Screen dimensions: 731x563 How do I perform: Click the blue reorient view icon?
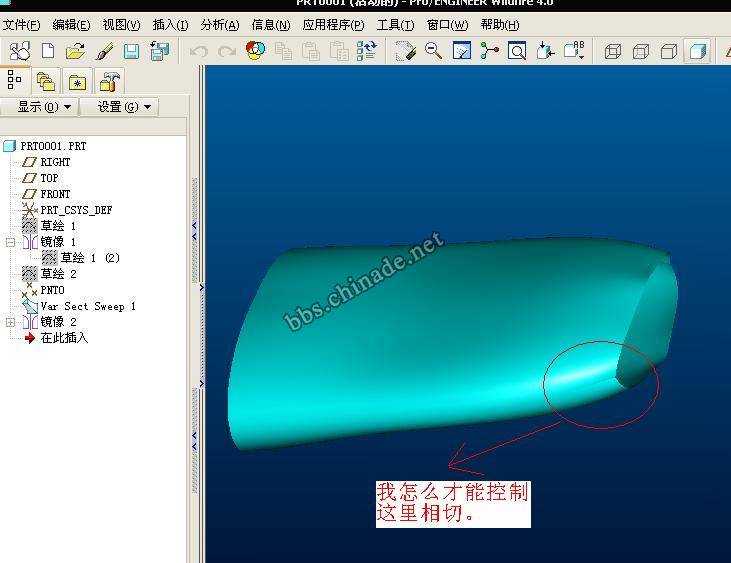coord(462,51)
